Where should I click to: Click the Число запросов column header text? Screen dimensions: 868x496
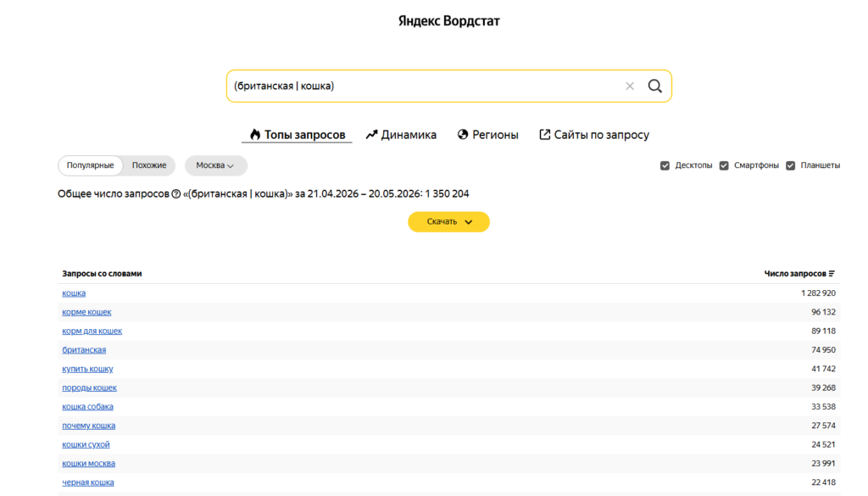click(795, 274)
